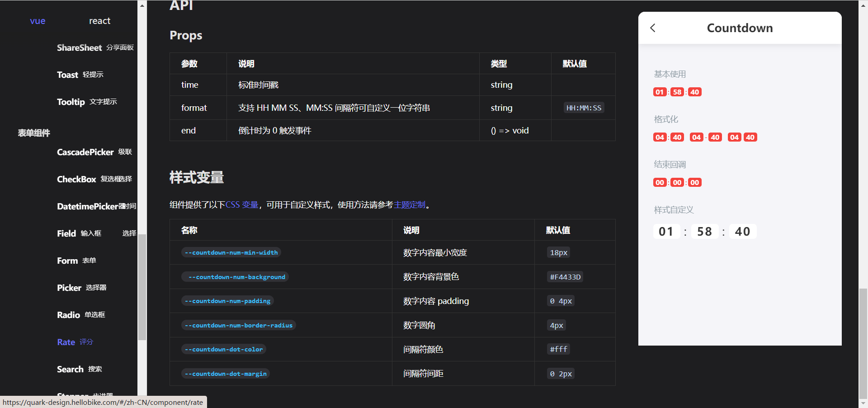Screen dimensions: 868x408
Task: Switch to the vue framework tab
Action: [38, 20]
